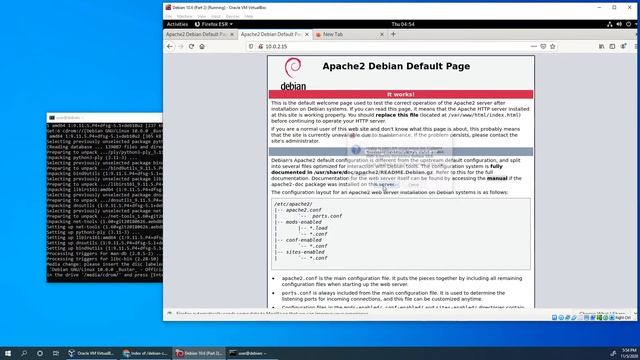The image size is (640, 360).
Task: Open VirtualBox File menu
Action: coord(169,16)
